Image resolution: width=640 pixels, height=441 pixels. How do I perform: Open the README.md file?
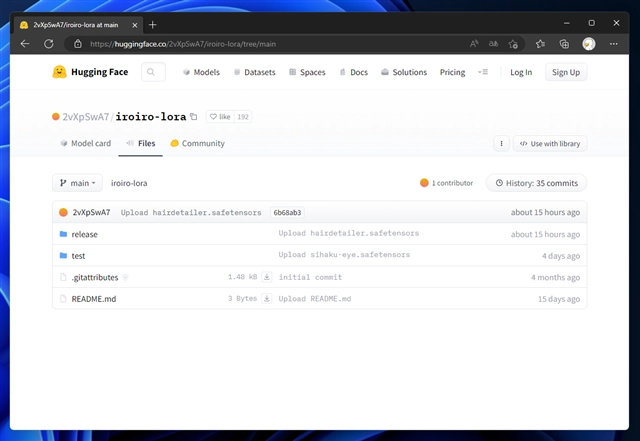pyautogui.click(x=94, y=299)
